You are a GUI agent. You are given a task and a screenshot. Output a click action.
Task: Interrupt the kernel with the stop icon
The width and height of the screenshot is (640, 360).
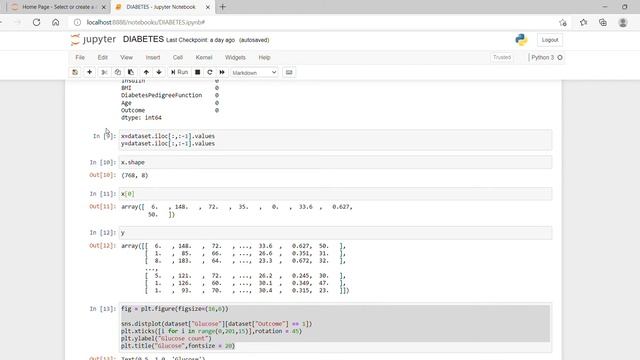tap(198, 72)
